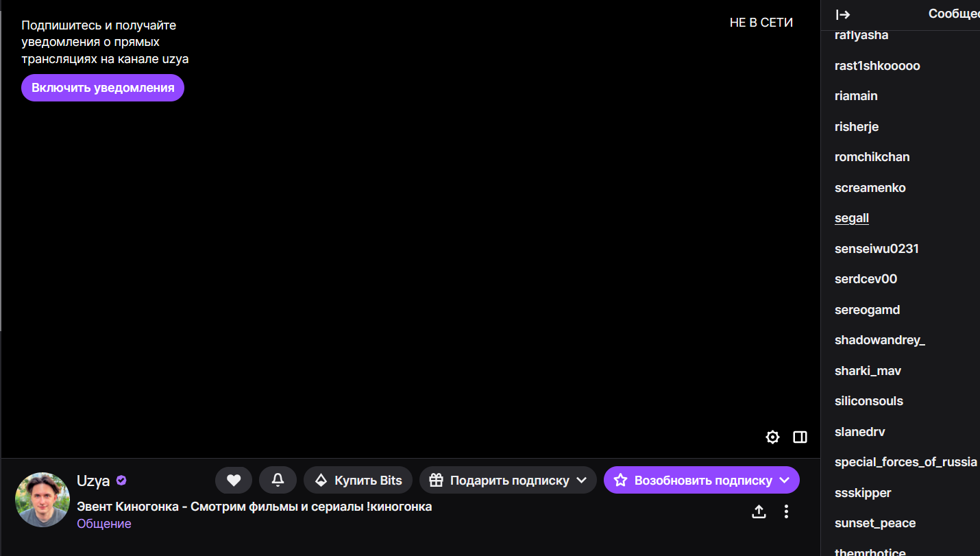980x556 pixels.
Task: Select user ssskipper in the list
Action: (863, 493)
